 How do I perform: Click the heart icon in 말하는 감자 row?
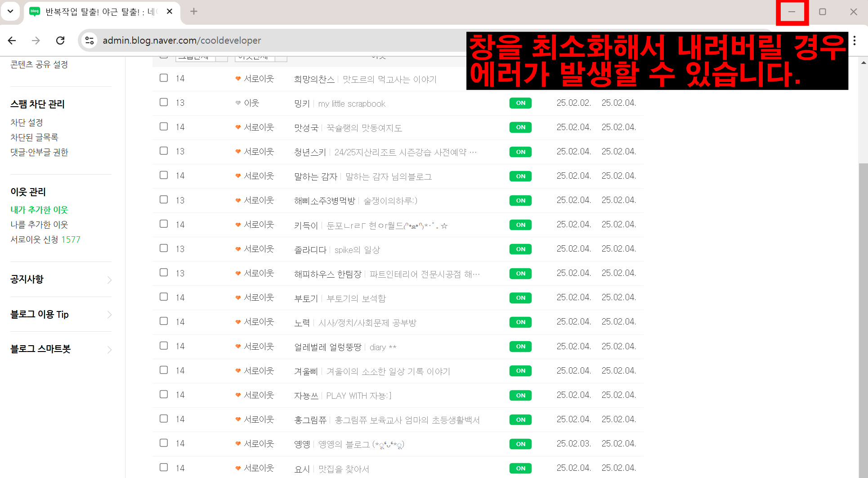238,176
